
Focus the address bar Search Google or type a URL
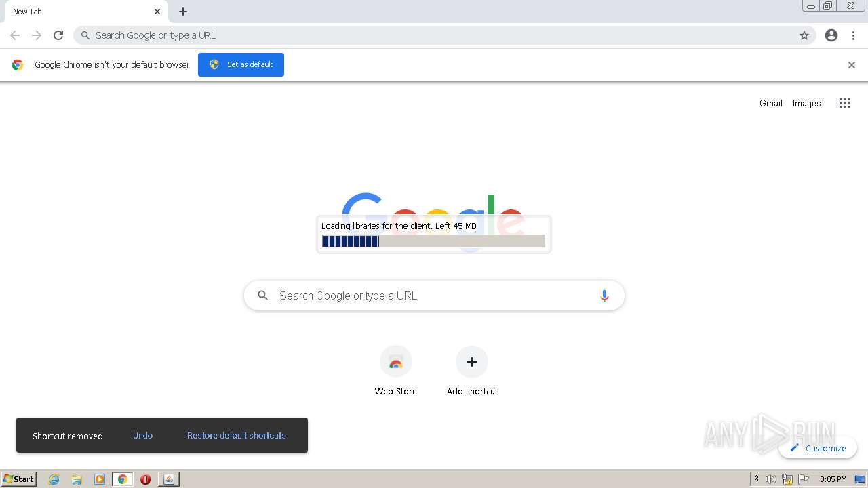(444, 35)
